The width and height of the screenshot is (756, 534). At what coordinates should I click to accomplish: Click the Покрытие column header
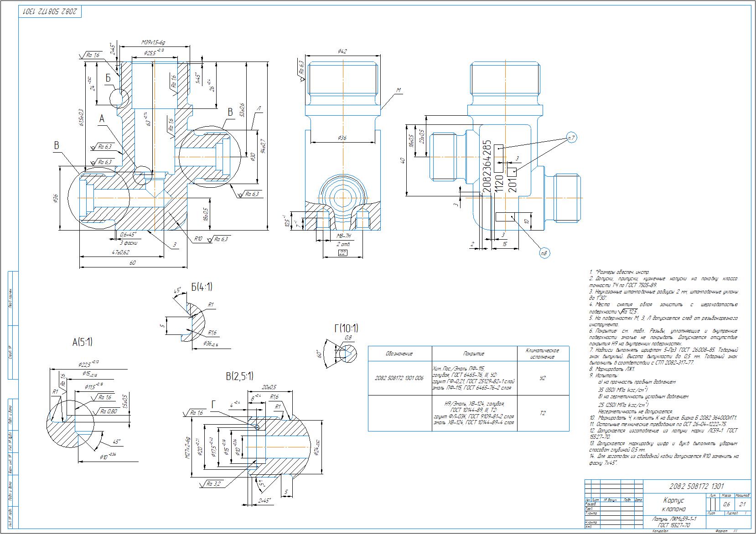click(x=474, y=354)
